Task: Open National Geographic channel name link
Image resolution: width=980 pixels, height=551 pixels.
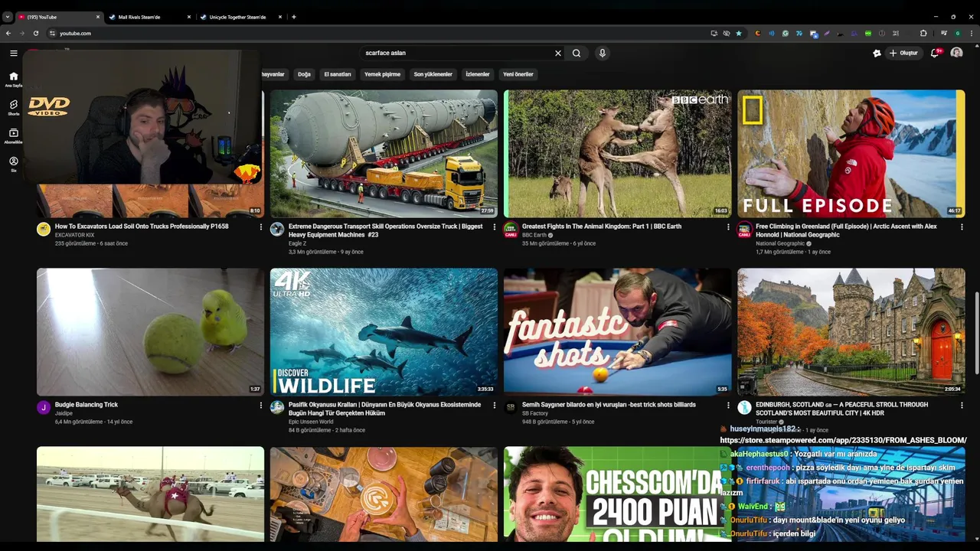Action: (x=780, y=243)
